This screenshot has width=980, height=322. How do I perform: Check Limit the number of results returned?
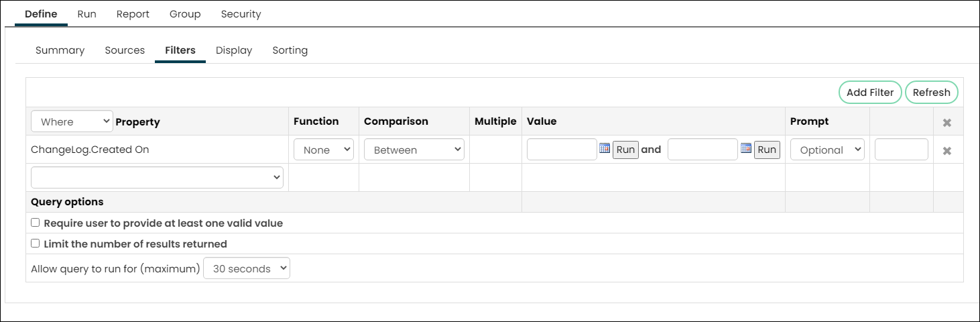pyautogui.click(x=36, y=244)
